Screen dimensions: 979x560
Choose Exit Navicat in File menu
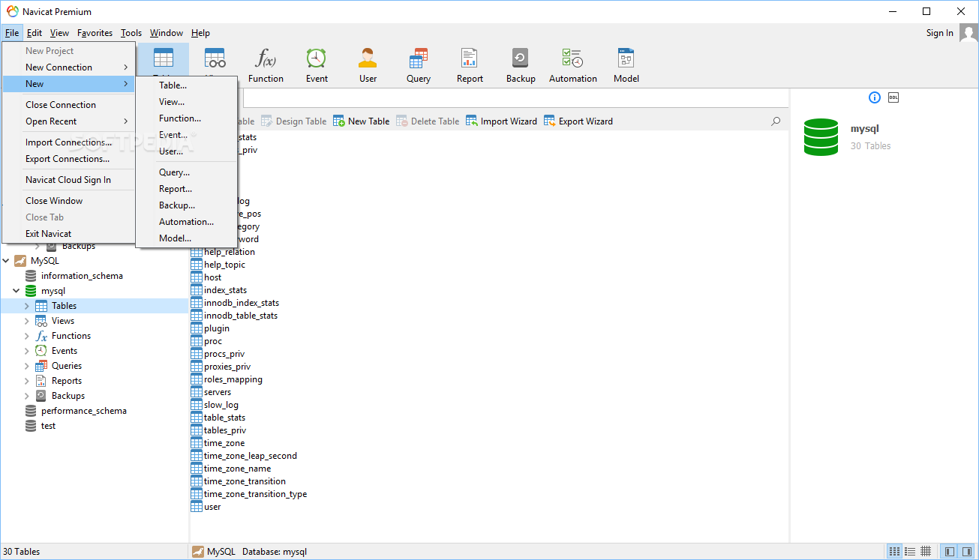pyautogui.click(x=68, y=234)
